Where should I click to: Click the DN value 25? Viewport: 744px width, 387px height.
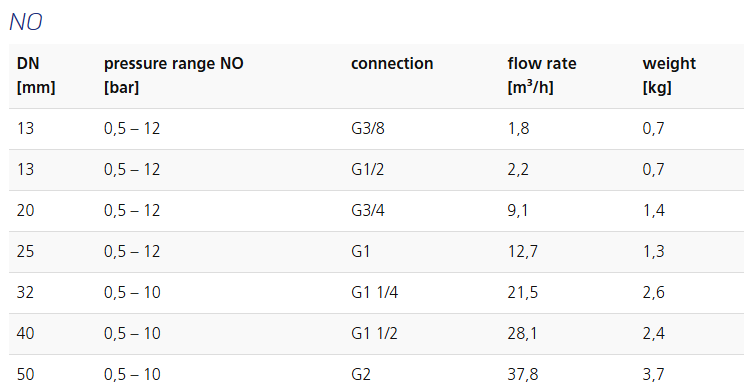point(26,251)
